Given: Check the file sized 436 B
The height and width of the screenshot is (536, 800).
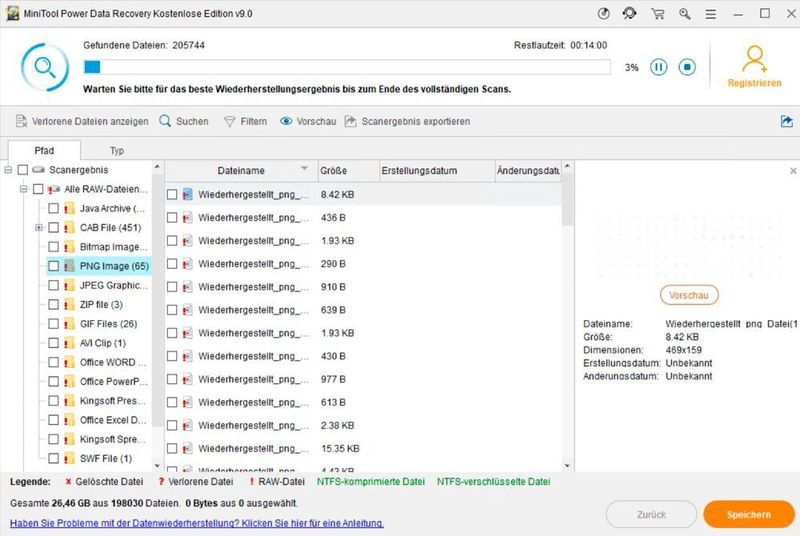Looking at the screenshot, I should [172, 218].
